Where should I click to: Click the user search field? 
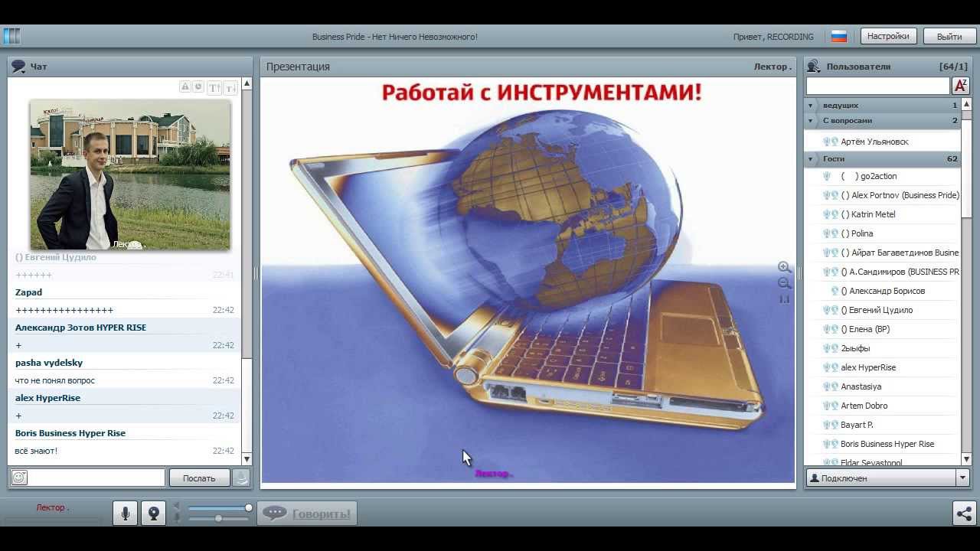[x=878, y=86]
